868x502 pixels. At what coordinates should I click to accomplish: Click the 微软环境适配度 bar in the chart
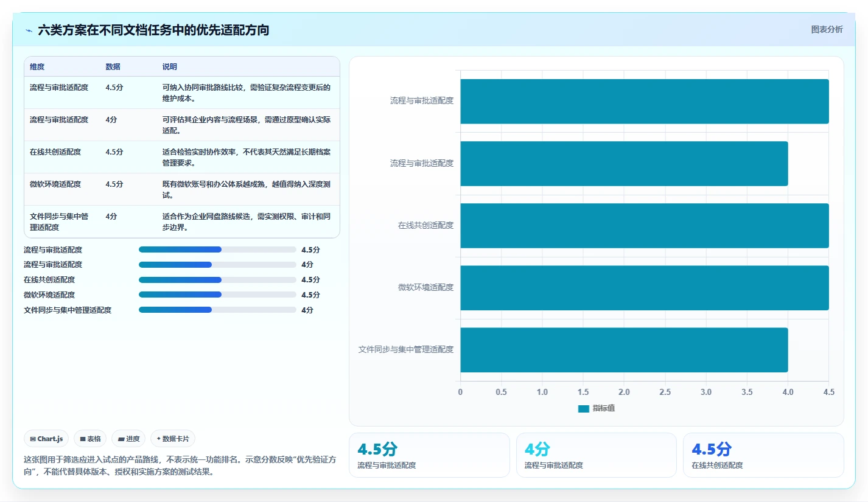645,288
